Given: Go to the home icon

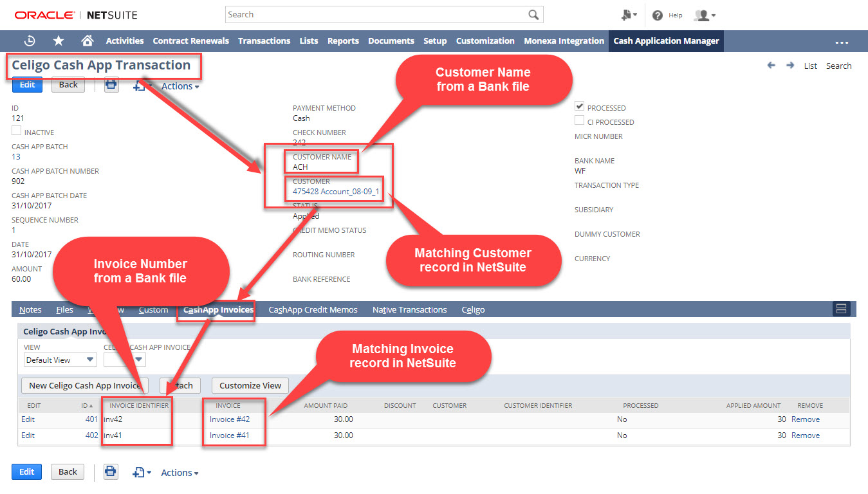Looking at the screenshot, I should coord(88,41).
